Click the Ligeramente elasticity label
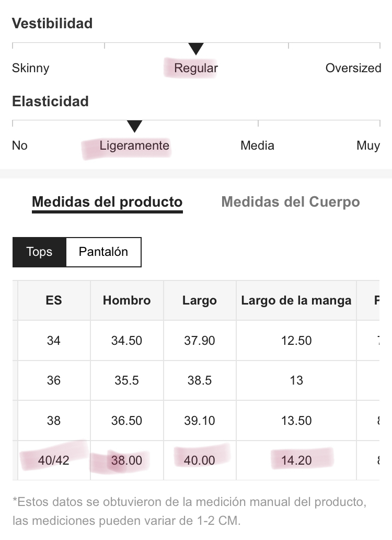The width and height of the screenshot is (392, 540). 134,145
